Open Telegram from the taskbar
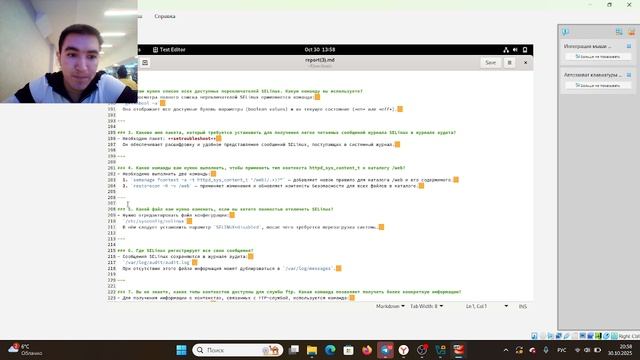 click(x=385, y=350)
